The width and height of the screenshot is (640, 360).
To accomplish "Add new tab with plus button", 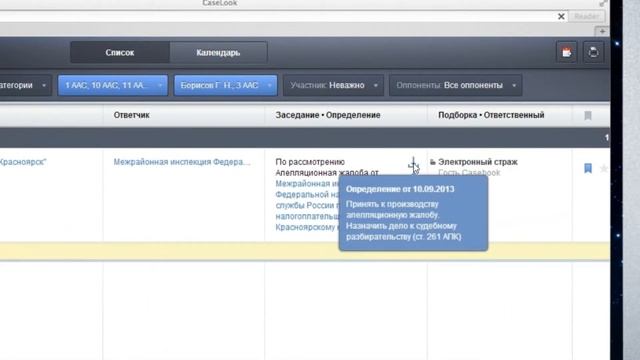I will tap(602, 31).
